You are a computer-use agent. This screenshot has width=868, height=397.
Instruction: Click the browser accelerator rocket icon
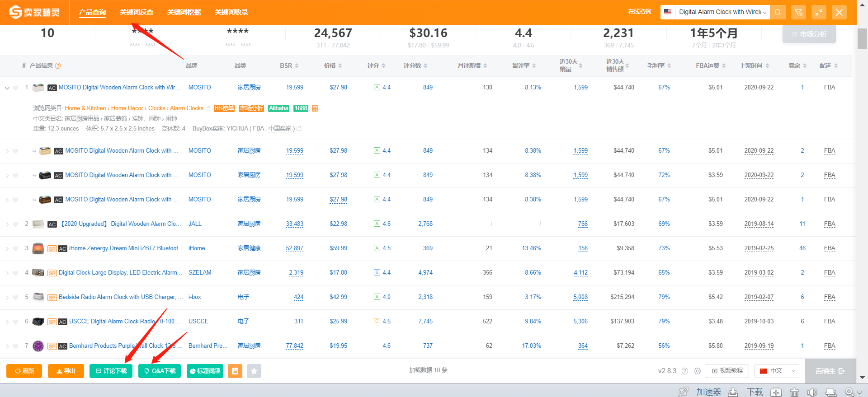683,392
